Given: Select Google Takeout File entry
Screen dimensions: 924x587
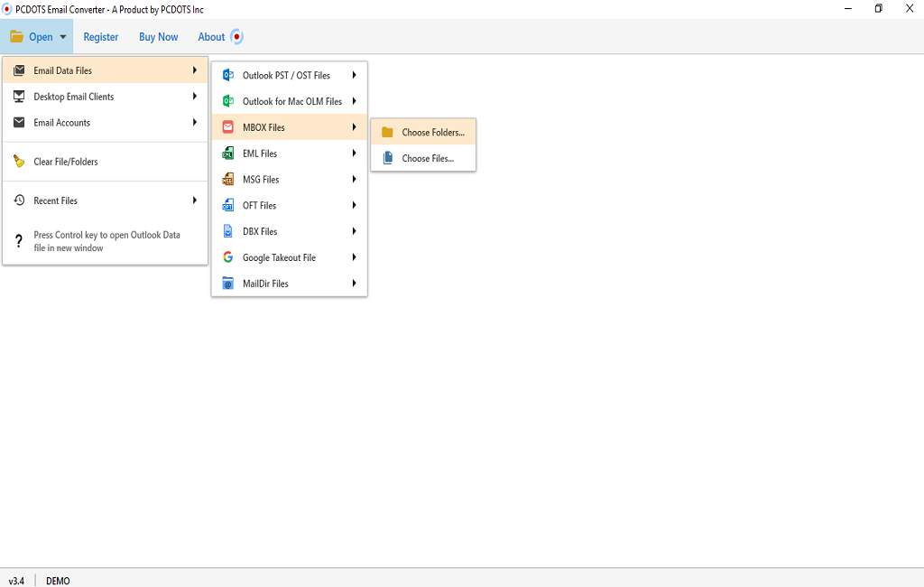Looking at the screenshot, I should (290, 257).
